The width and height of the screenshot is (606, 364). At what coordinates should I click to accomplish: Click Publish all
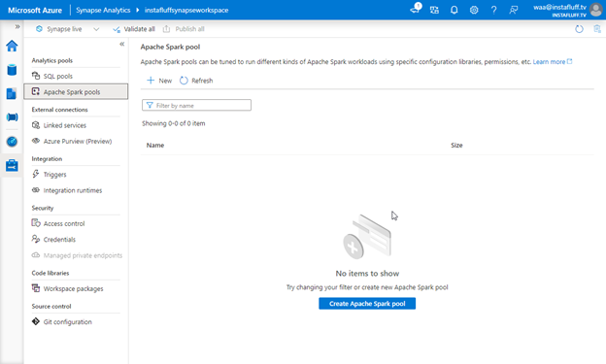[x=184, y=29]
